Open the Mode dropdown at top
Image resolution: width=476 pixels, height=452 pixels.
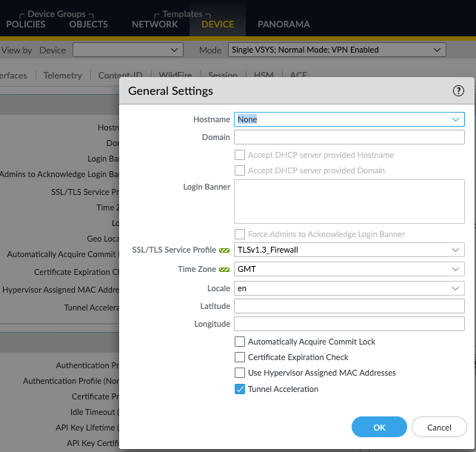point(437,50)
